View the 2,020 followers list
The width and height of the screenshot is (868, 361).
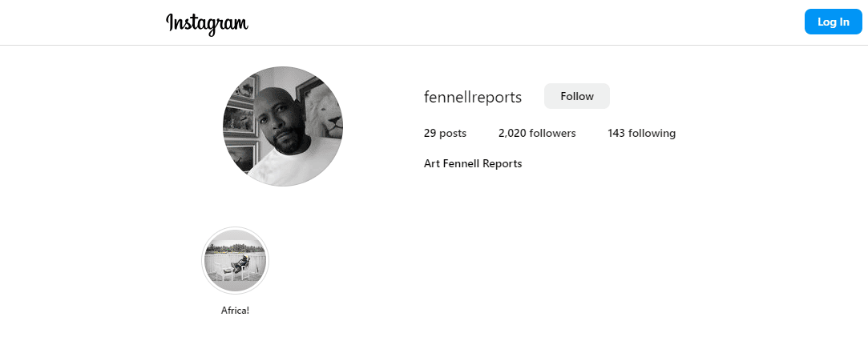[537, 133]
